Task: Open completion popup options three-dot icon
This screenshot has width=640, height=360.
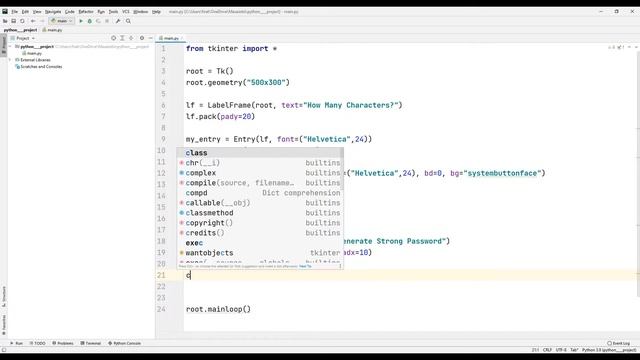Action: 340,266
